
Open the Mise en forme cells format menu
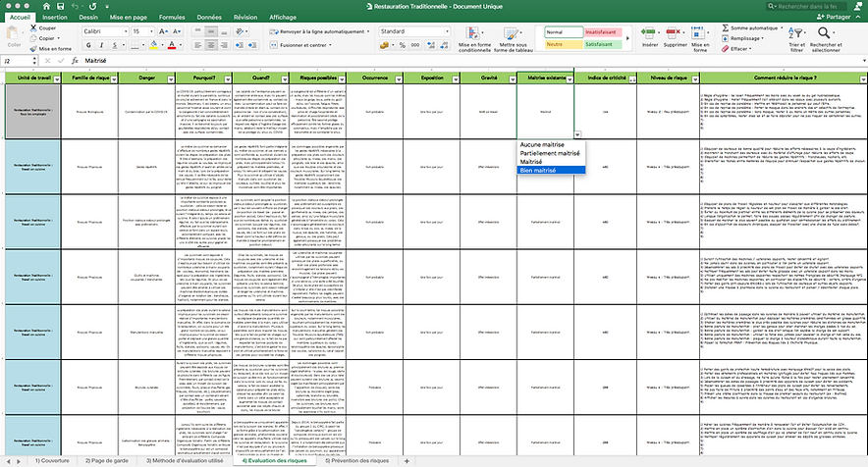[x=700, y=38]
